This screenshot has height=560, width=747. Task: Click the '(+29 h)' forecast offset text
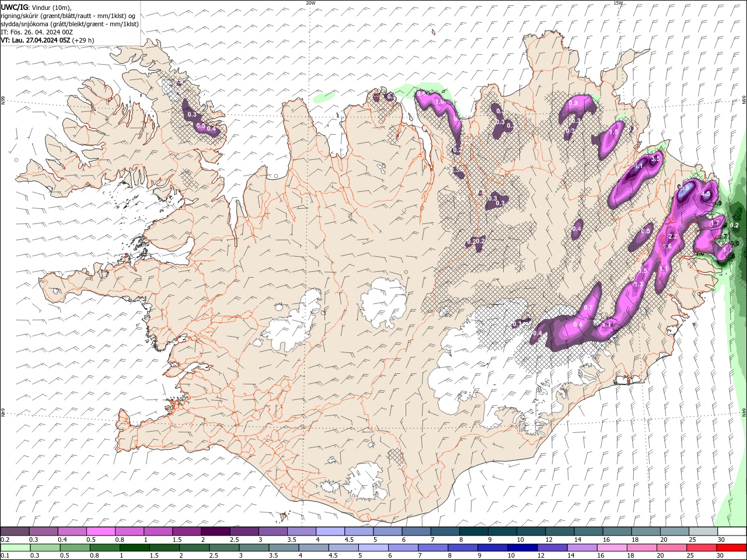(x=83, y=40)
